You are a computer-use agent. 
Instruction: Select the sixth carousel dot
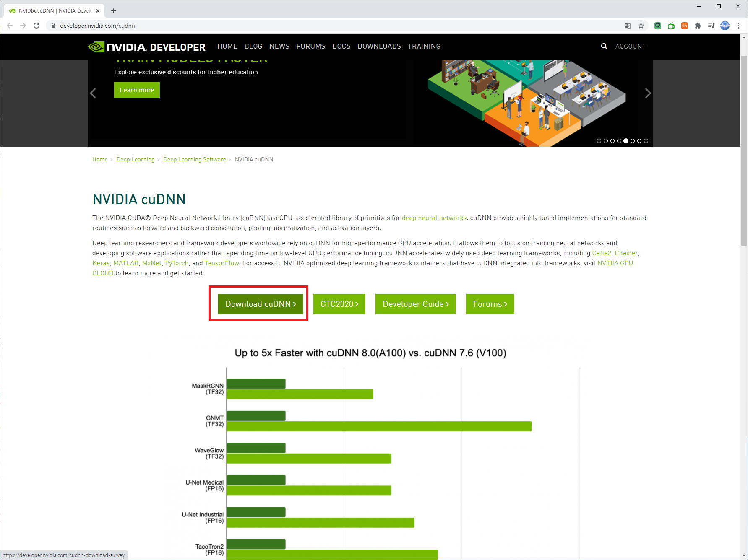tap(633, 141)
